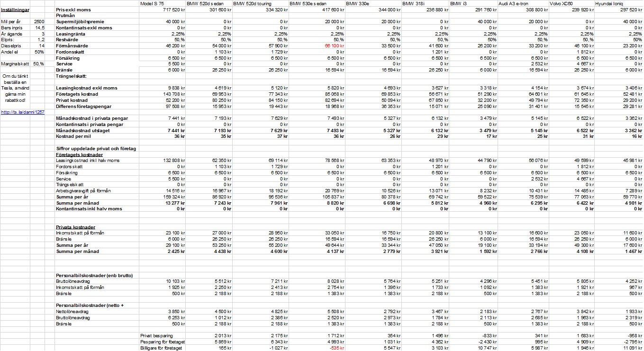Click the 'BMW 530e sedan' column header
Screen dimensions: 644x351
click(308, 3)
